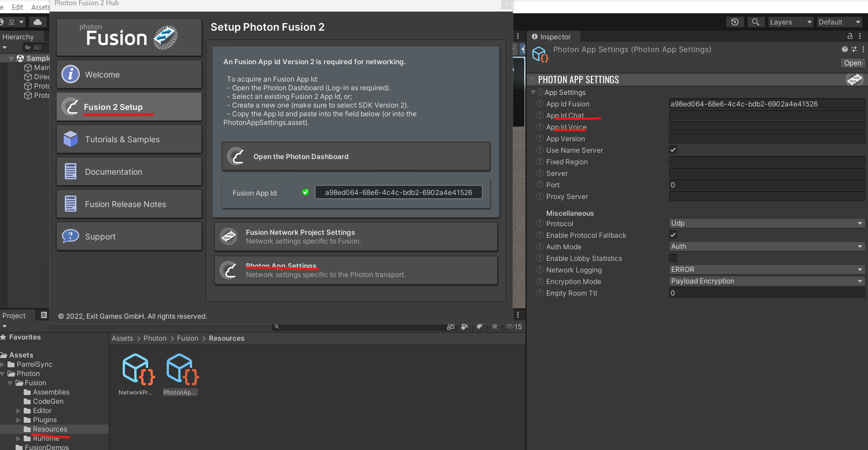Click the Main object cube icon in the Hierarchy
868x450 pixels.
coord(28,68)
